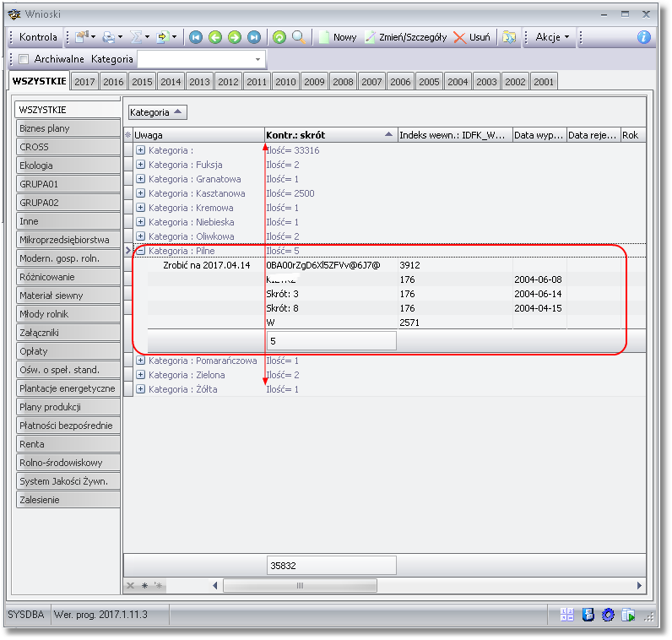Expand the Kategoria : Niebieska group
Viewport: 672px width, 640px height.
(x=141, y=222)
